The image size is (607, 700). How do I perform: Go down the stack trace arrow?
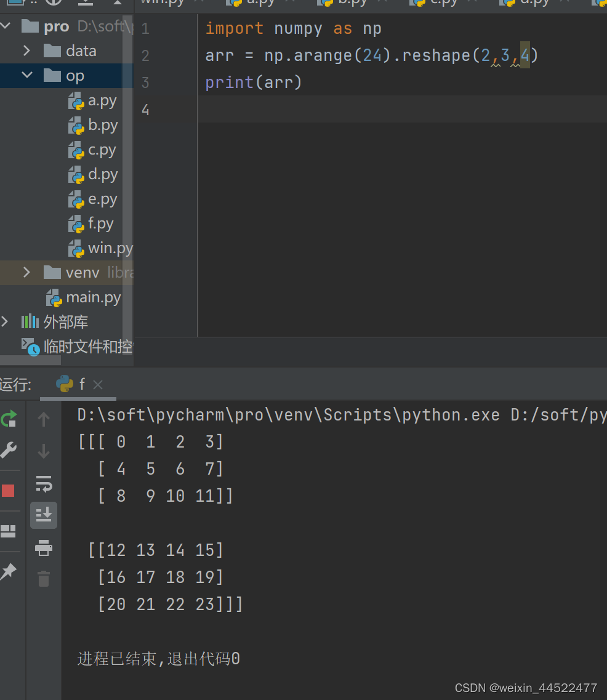[x=44, y=451]
